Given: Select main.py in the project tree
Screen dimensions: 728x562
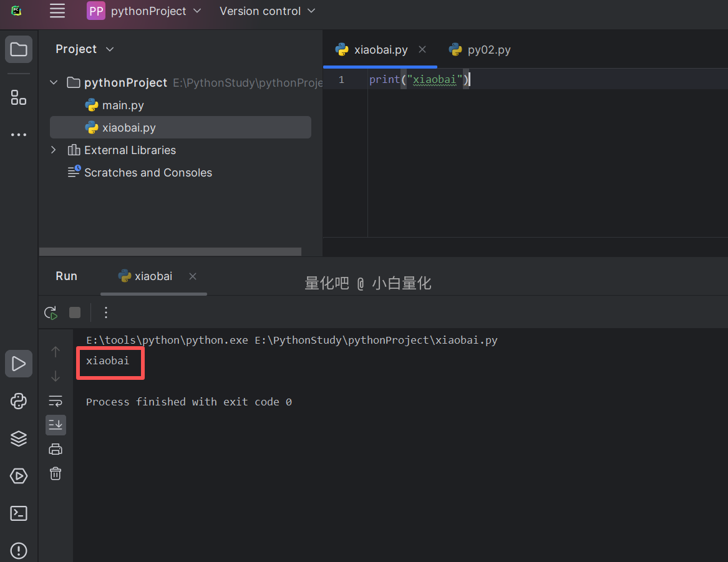Looking at the screenshot, I should [123, 105].
